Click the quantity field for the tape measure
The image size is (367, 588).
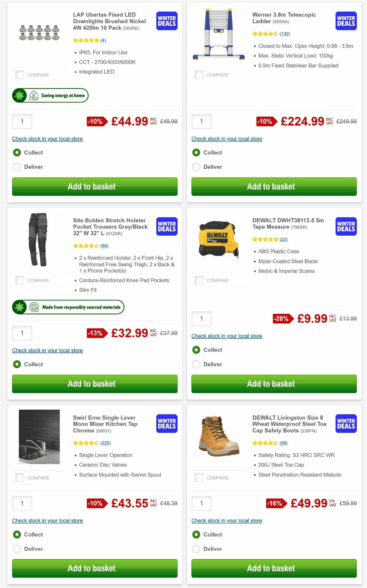click(x=201, y=318)
